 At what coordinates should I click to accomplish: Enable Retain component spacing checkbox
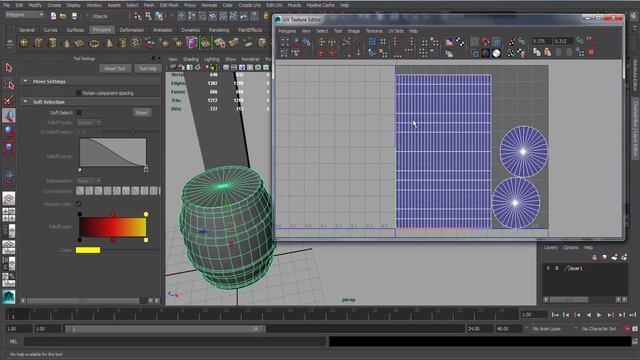pyautogui.click(x=78, y=93)
